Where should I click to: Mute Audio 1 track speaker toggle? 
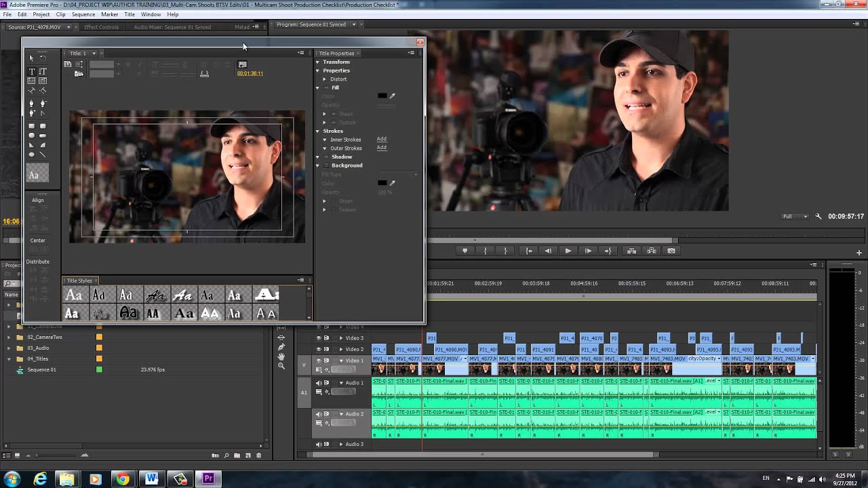(x=319, y=383)
